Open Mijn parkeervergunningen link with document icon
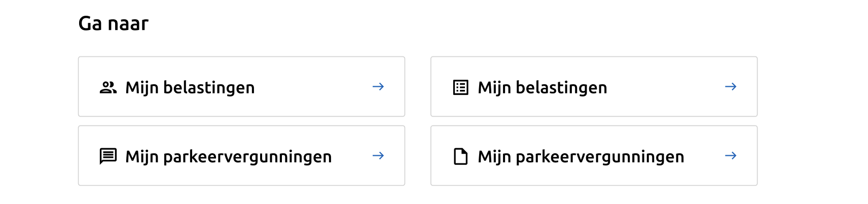This screenshot has height=204, width=868. (x=581, y=156)
